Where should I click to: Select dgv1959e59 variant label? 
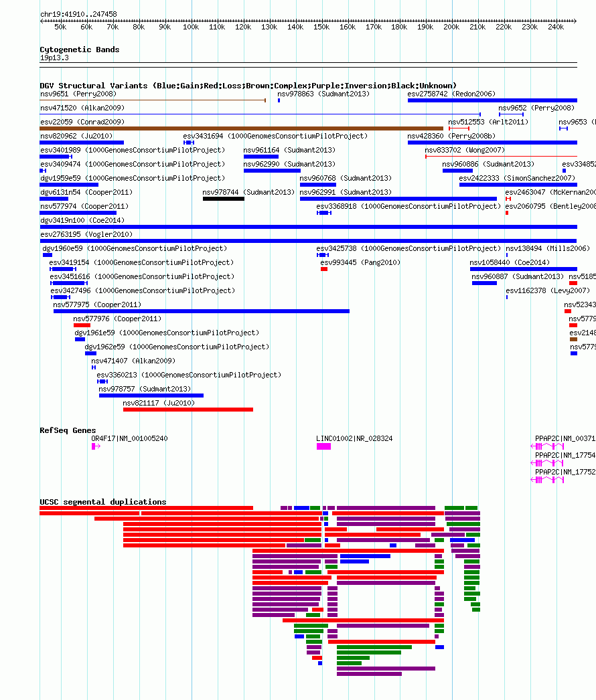(x=133, y=178)
